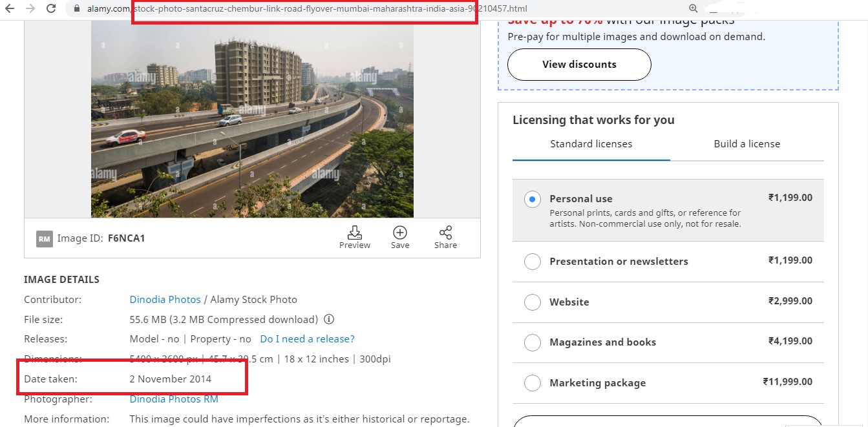Select Personal use license option
Screen dimensions: 868x427
pos(668,211)
